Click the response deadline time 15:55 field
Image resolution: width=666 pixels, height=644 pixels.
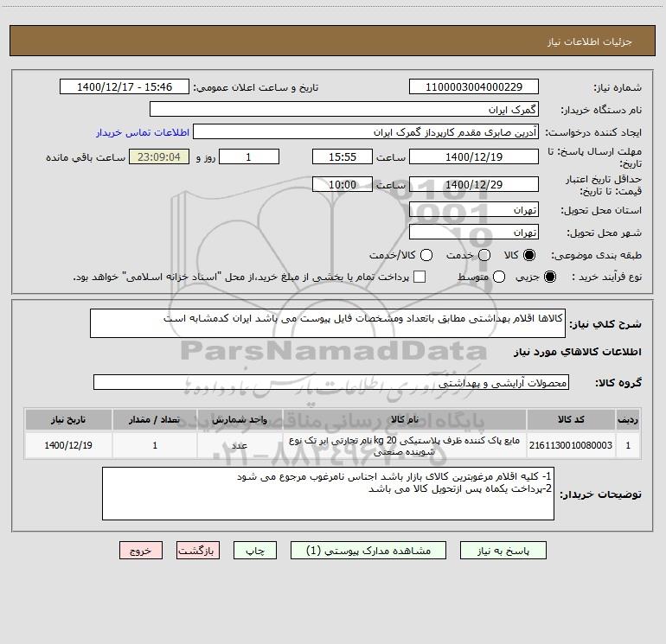[343, 157]
